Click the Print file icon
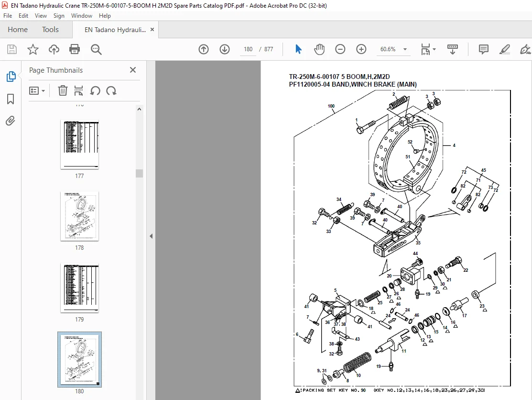 tap(74, 49)
